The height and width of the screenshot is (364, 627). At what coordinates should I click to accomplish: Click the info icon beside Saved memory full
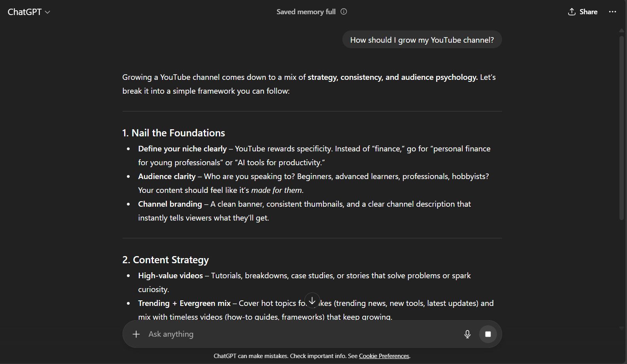tap(344, 11)
